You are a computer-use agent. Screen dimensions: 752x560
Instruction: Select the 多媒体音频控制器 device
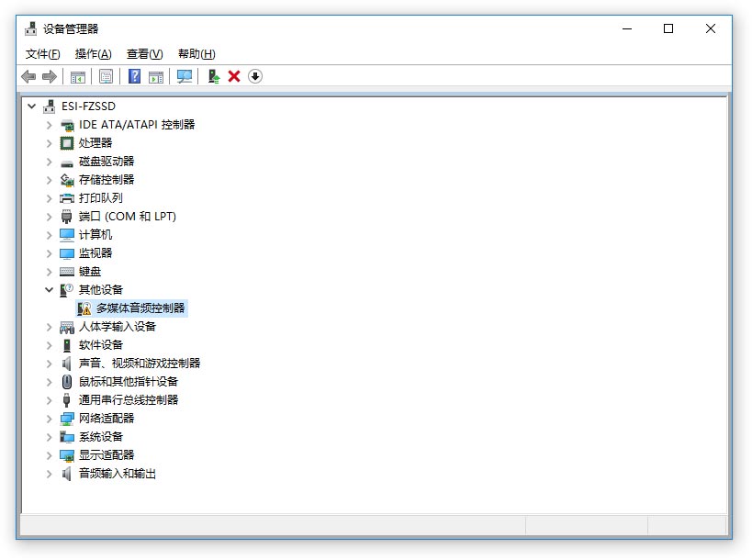[132, 308]
